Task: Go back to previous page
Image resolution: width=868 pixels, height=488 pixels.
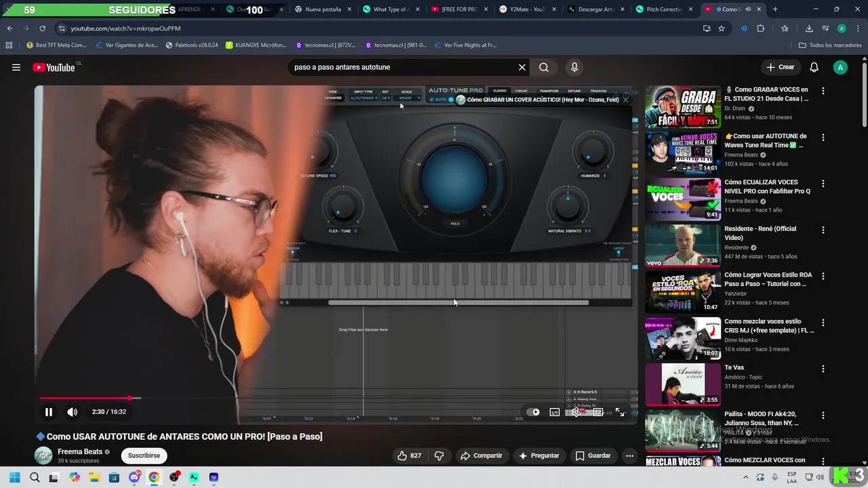Action: (x=9, y=28)
